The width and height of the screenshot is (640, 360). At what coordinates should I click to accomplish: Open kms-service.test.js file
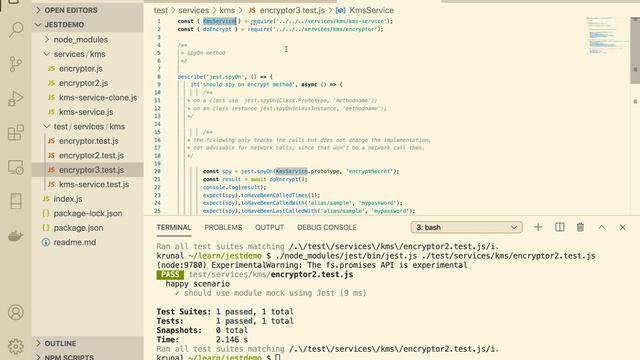click(94, 184)
